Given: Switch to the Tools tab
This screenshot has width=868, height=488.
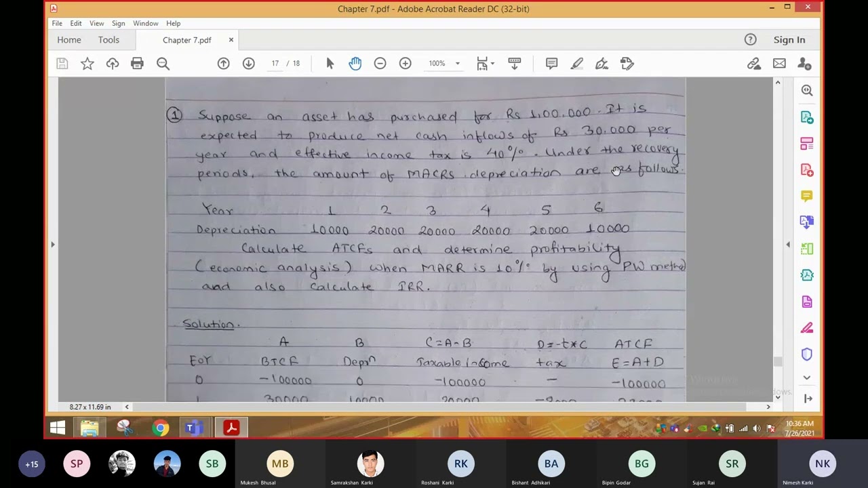Looking at the screenshot, I should (108, 40).
